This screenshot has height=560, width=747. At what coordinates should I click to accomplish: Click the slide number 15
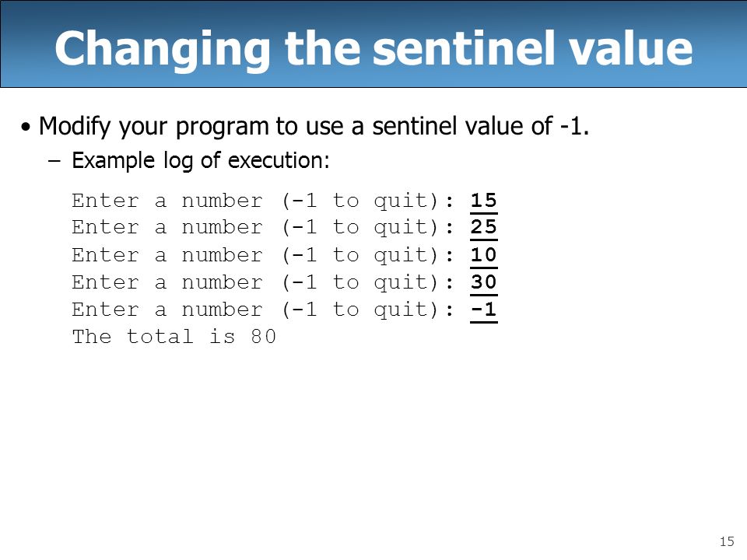pos(727,541)
